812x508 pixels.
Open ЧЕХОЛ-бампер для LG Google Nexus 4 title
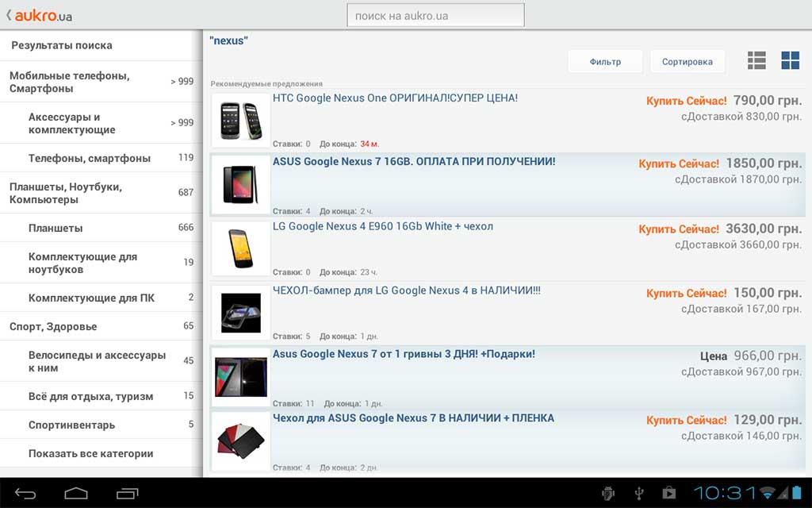tap(407, 291)
